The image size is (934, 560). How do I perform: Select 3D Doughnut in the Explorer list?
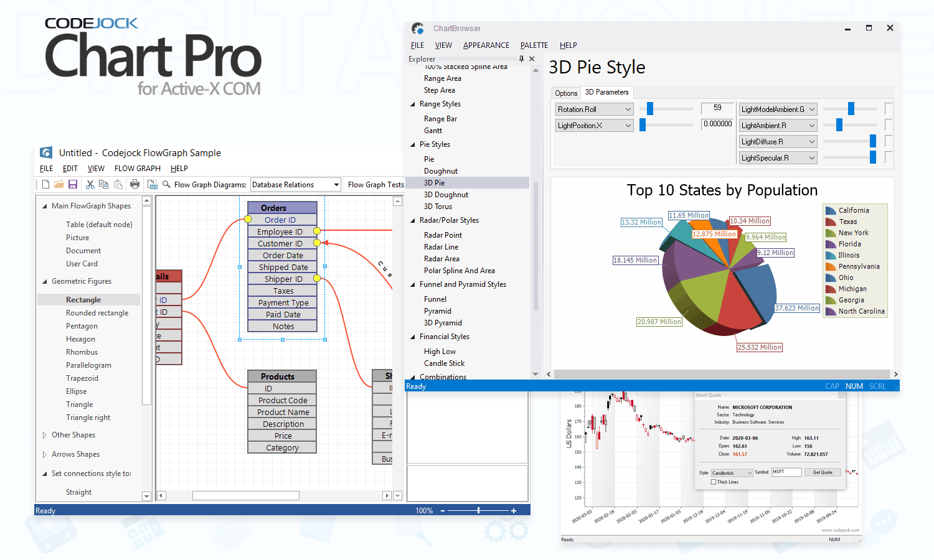pyautogui.click(x=446, y=195)
